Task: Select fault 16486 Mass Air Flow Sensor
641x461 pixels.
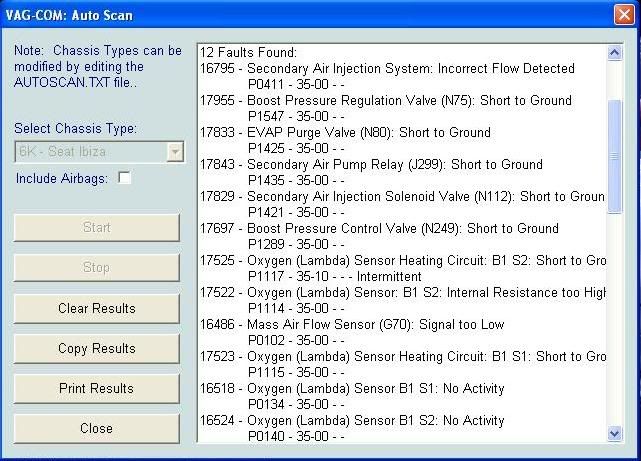Action: (x=352, y=324)
